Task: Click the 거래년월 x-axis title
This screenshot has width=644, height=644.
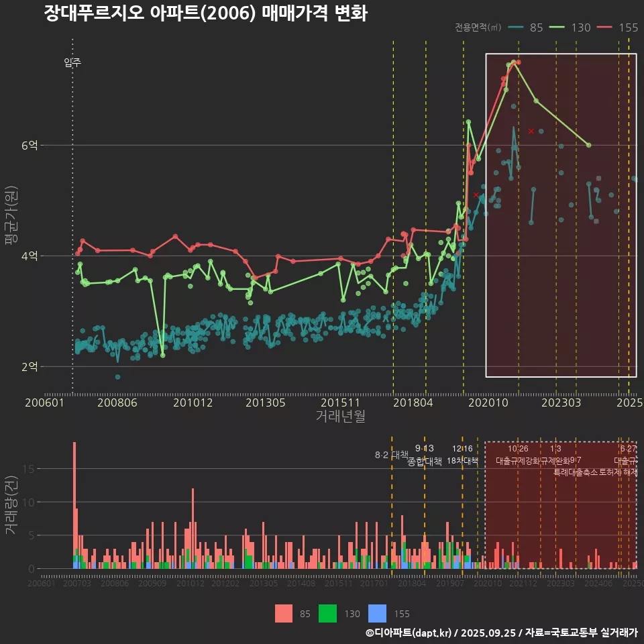Action: click(x=340, y=416)
